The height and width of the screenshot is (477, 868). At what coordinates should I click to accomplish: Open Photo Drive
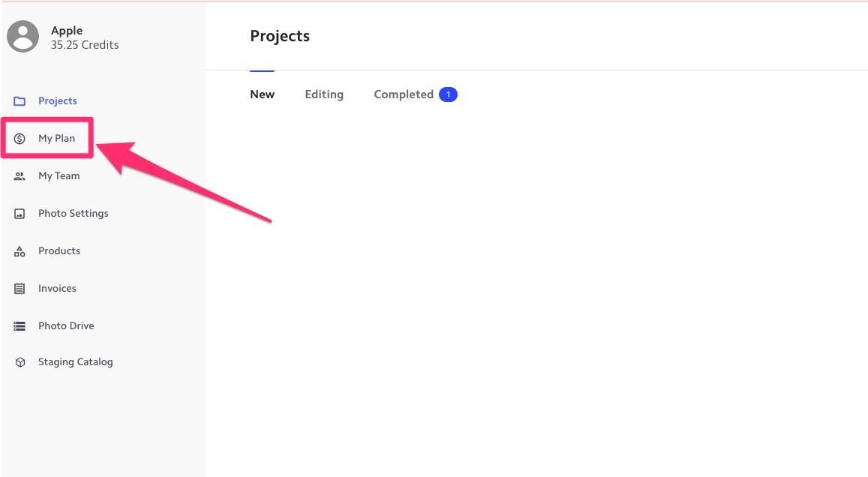pos(66,326)
